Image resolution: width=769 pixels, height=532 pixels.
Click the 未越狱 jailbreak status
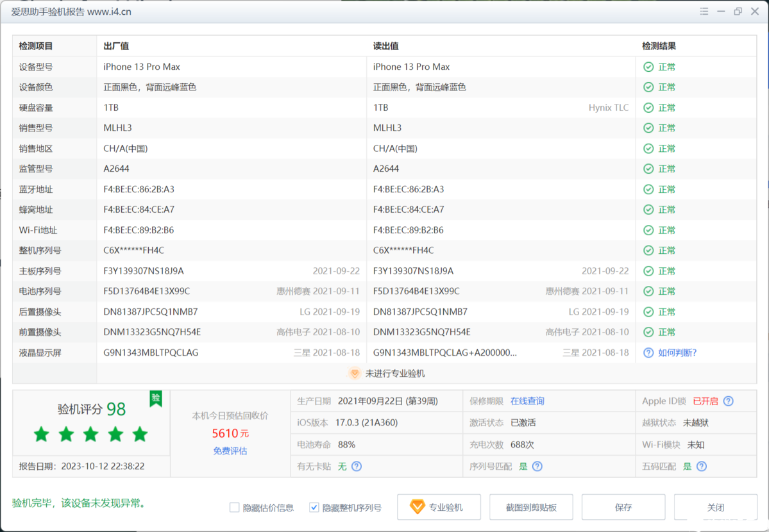click(695, 422)
